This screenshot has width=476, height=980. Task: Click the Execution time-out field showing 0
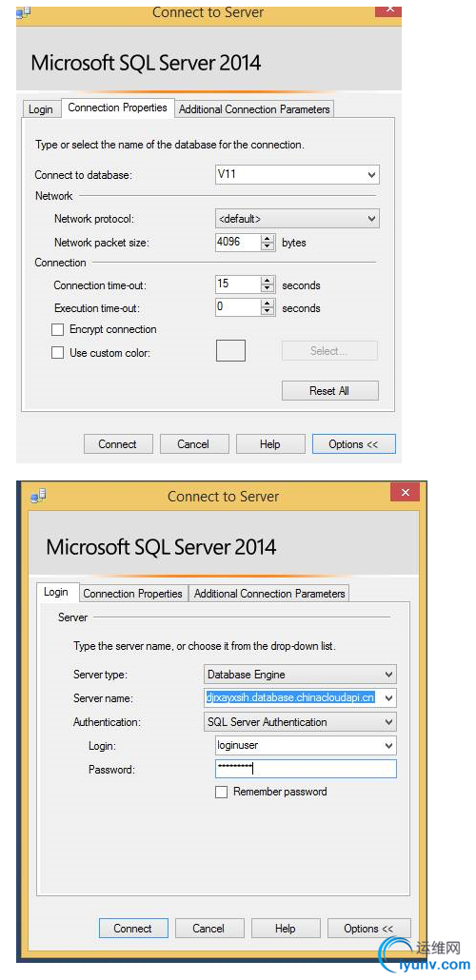[x=237, y=307]
